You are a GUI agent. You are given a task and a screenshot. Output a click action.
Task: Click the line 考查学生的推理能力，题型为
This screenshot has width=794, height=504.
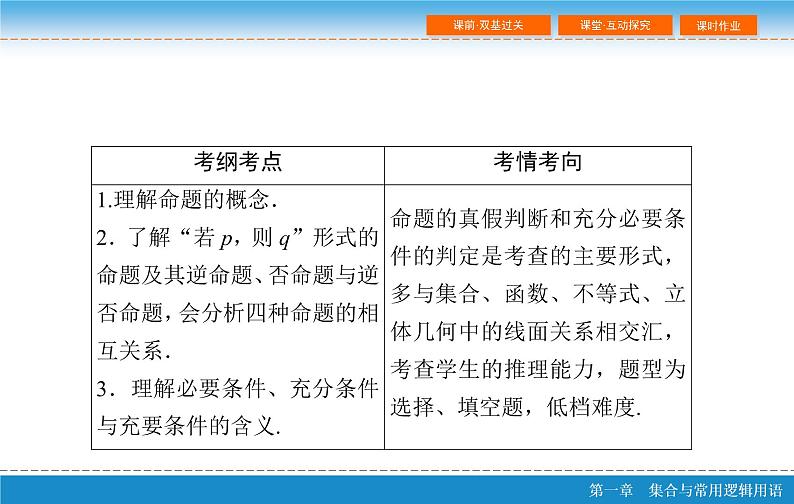(538, 369)
